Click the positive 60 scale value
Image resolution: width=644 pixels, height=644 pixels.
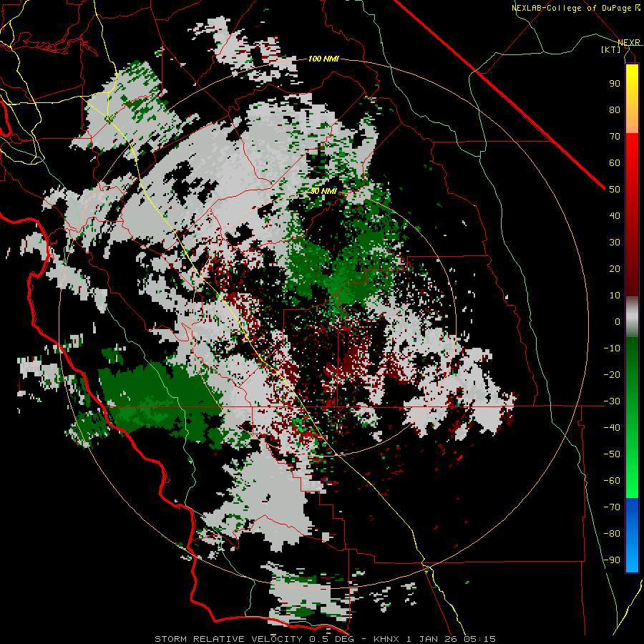[x=615, y=163]
